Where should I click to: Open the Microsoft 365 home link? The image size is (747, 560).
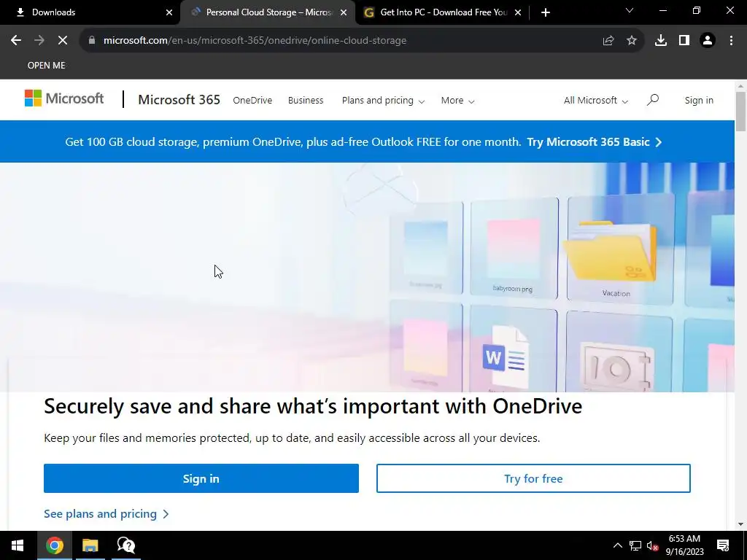(x=179, y=99)
